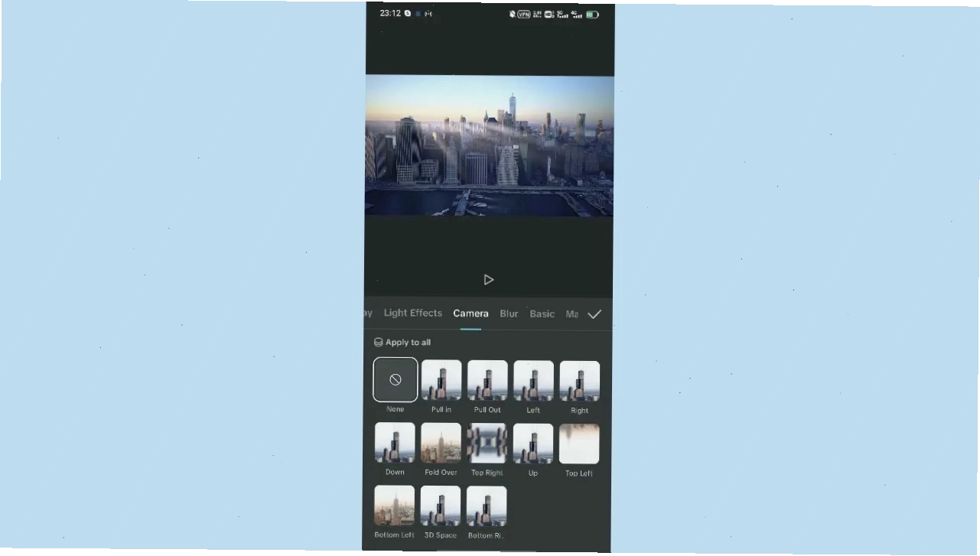The height and width of the screenshot is (556, 980).
Task: Open the Camera transitions tab
Action: click(470, 314)
